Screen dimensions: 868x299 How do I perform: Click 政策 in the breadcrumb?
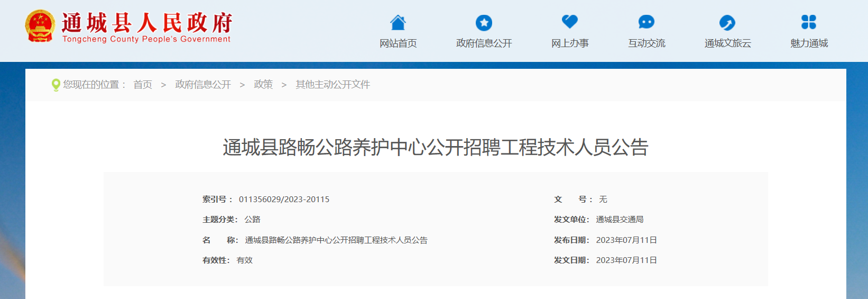(263, 85)
